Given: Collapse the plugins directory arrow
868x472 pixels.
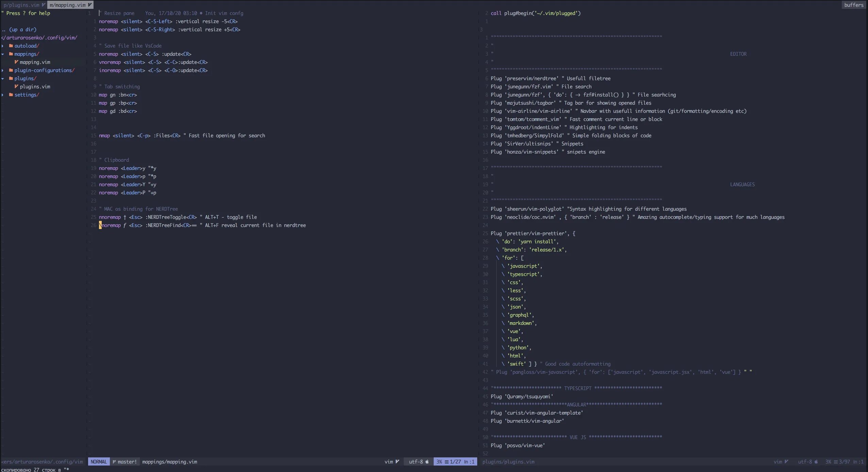Looking at the screenshot, I should coord(3,78).
